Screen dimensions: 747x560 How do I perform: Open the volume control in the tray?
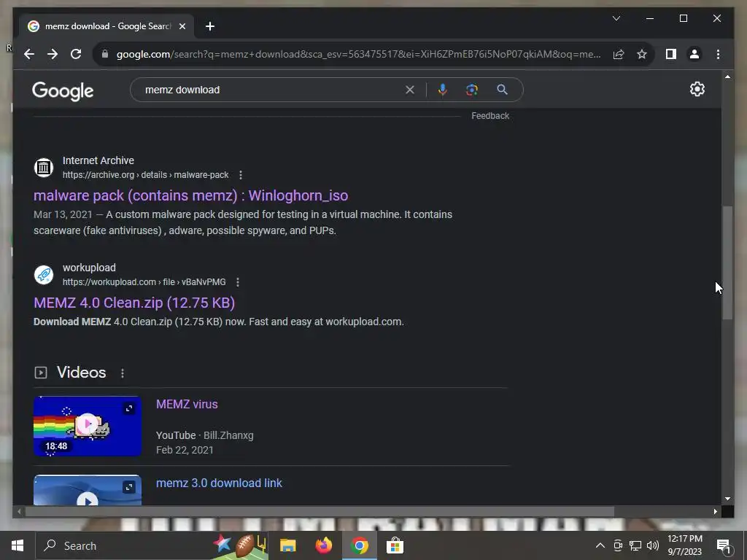653,545
